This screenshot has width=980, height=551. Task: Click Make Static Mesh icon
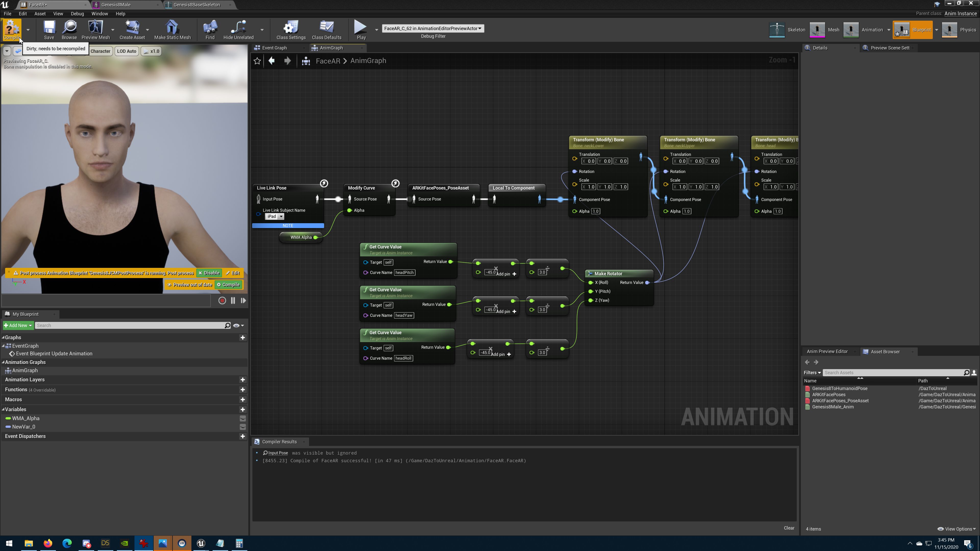point(172,30)
